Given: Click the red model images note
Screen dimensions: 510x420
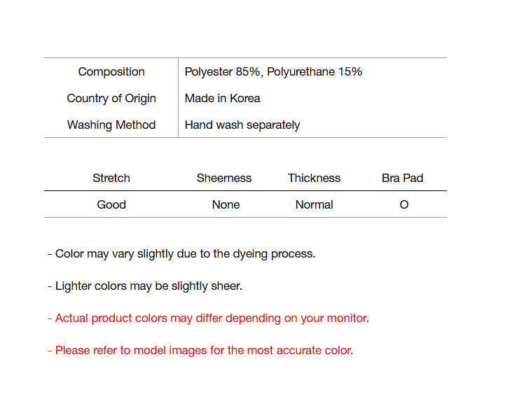Looking at the screenshot, I should 200,350.
